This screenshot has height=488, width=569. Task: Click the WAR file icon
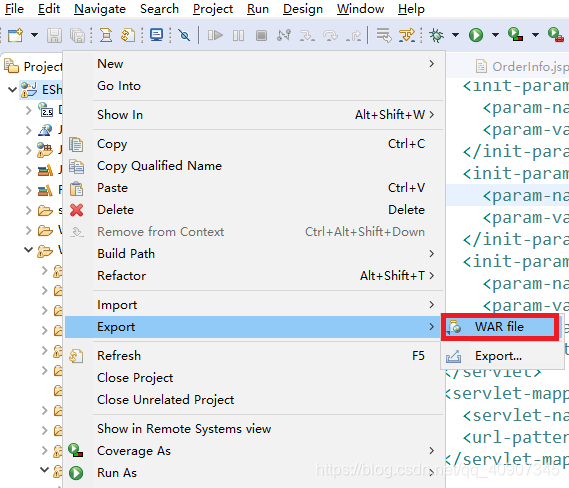coord(454,327)
